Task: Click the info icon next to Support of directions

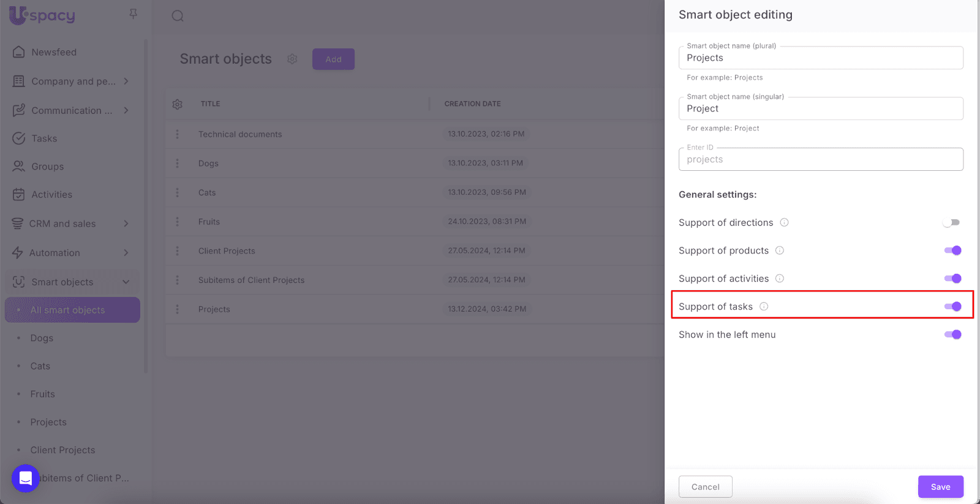Action: pyautogui.click(x=784, y=222)
